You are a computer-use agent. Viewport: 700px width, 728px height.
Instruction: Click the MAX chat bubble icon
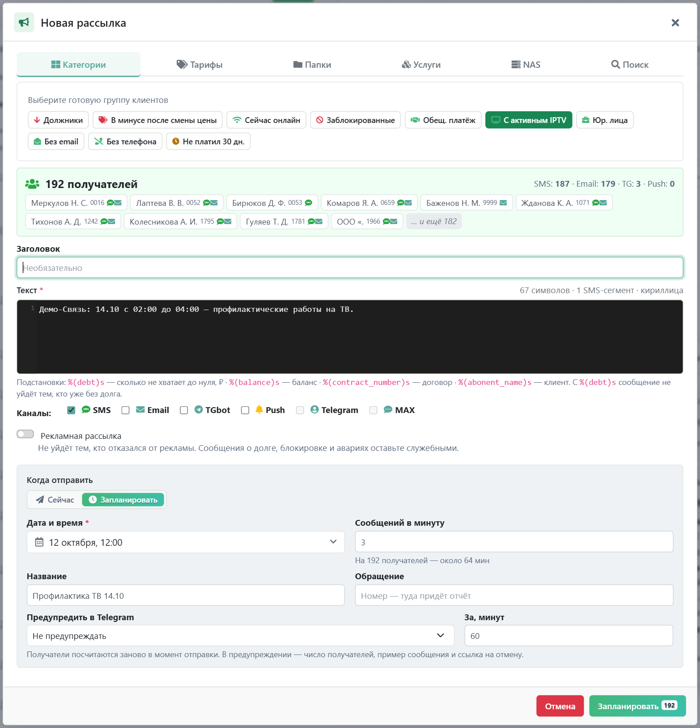click(388, 409)
